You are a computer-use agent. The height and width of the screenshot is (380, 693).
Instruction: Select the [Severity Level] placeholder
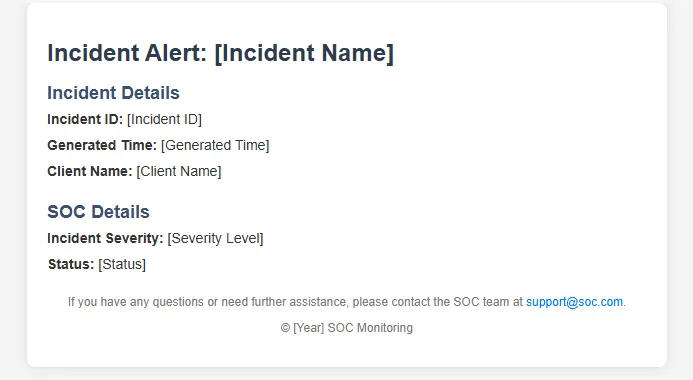click(215, 239)
